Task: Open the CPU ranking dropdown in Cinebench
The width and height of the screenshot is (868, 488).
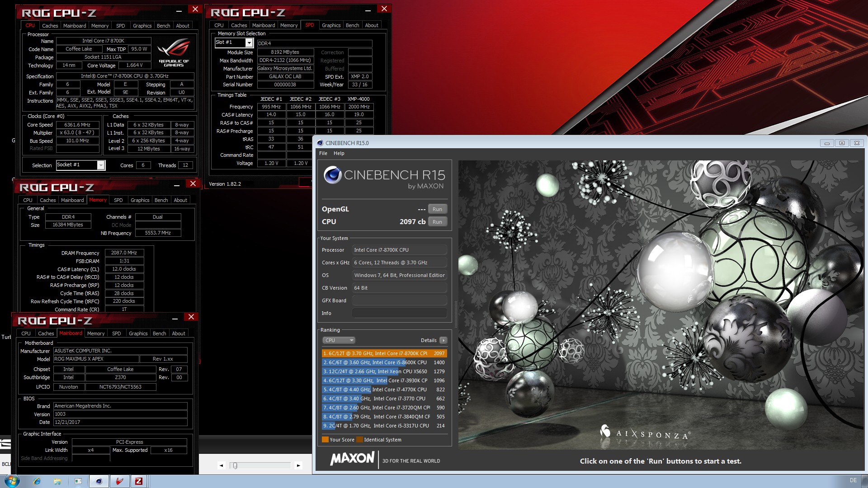Action: tap(339, 340)
